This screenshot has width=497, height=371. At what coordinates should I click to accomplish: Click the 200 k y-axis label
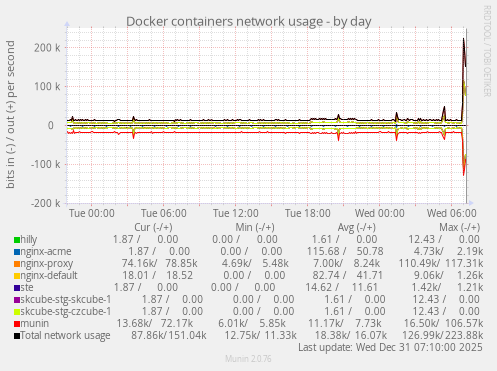tap(47, 48)
